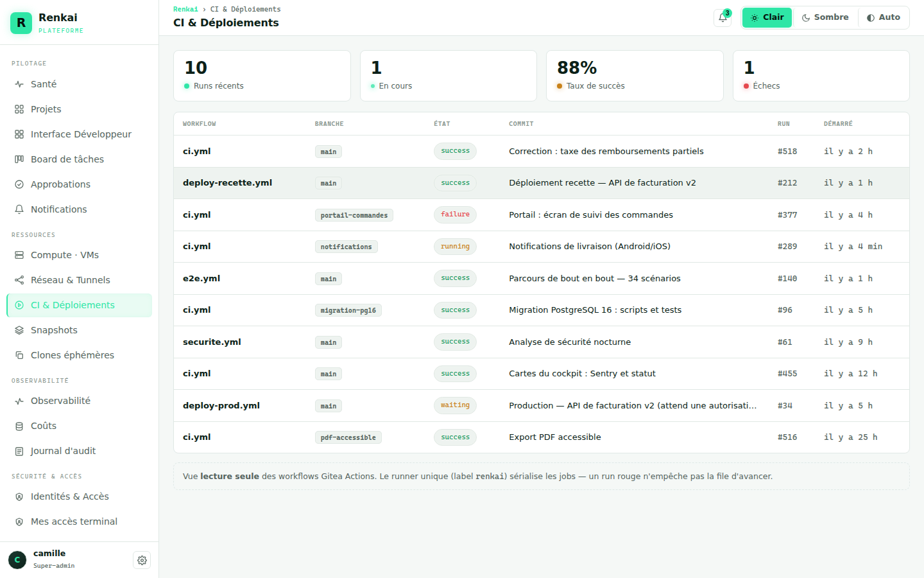
Task: Click the Interface Développeur icon
Action: (x=19, y=134)
